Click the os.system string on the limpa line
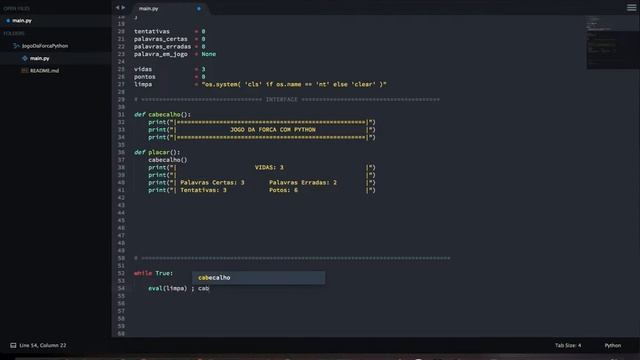This screenshot has height=360, width=640. pyautogui.click(x=294, y=84)
